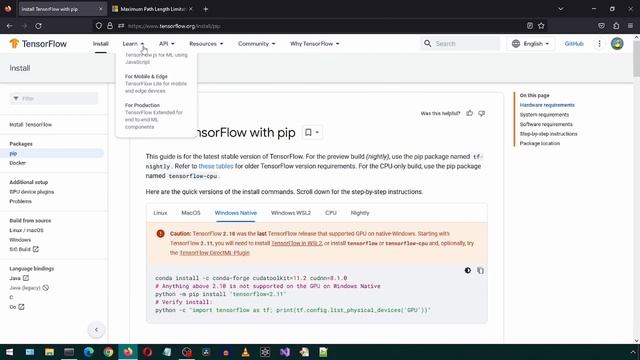Expand the Why TensorFlow dropdown
Image resolution: width=640 pixels, height=360 pixels.
point(315,44)
